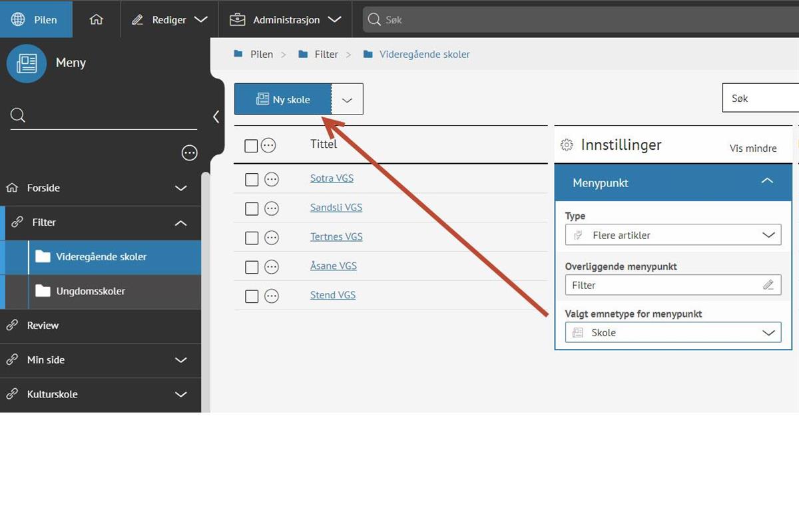Image resolution: width=799 pixels, height=532 pixels.
Task: Tick the Åsane VGS checkbox
Action: (x=252, y=267)
